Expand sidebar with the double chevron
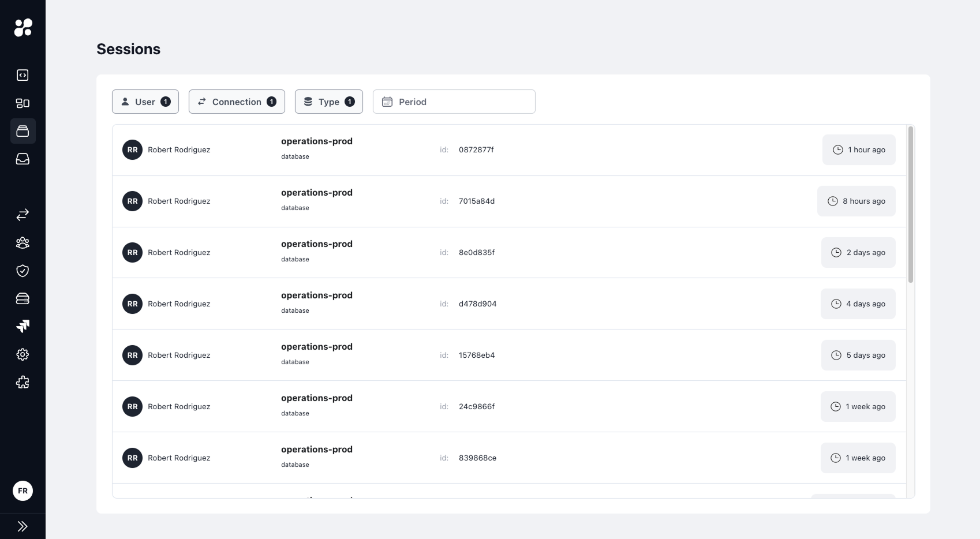This screenshot has height=539, width=980. pyautogui.click(x=23, y=526)
